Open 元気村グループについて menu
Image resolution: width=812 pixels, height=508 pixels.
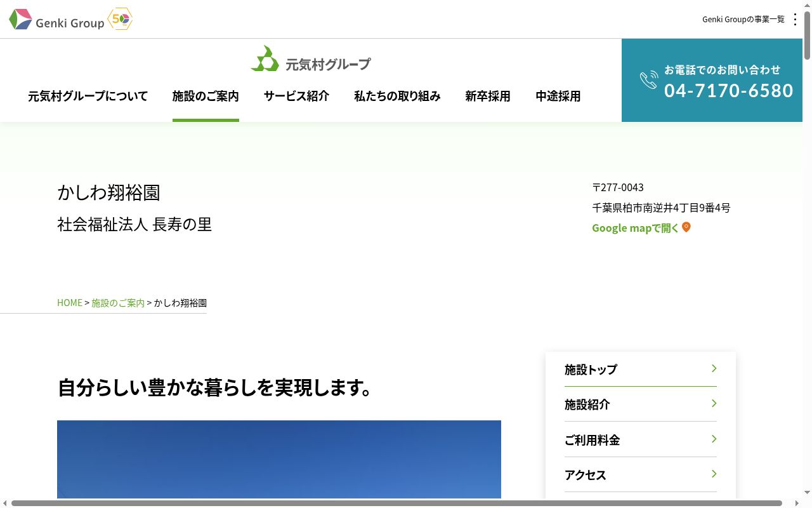coord(88,96)
